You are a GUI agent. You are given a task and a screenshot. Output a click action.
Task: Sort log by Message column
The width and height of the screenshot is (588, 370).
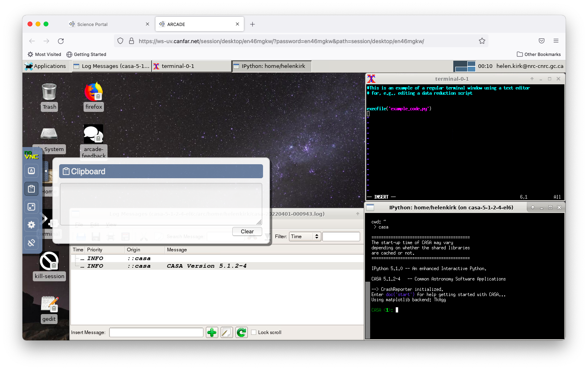[264, 250]
